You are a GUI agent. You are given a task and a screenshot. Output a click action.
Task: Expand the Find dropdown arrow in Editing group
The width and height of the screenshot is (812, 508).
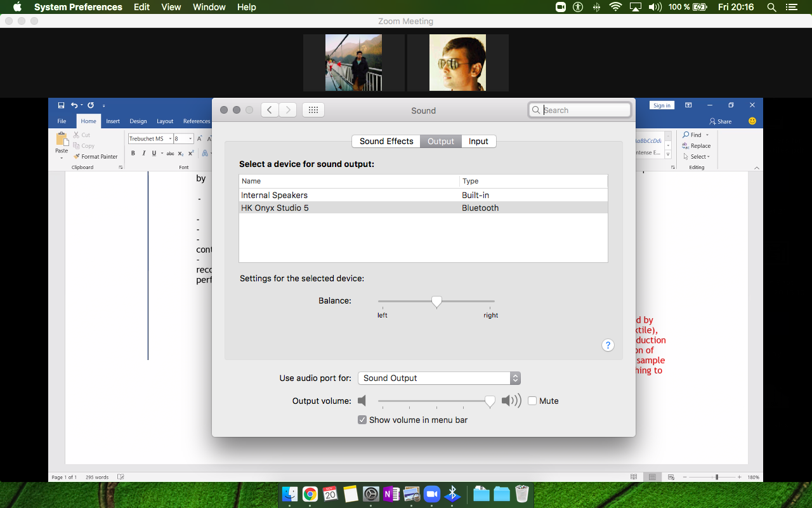[x=707, y=135]
